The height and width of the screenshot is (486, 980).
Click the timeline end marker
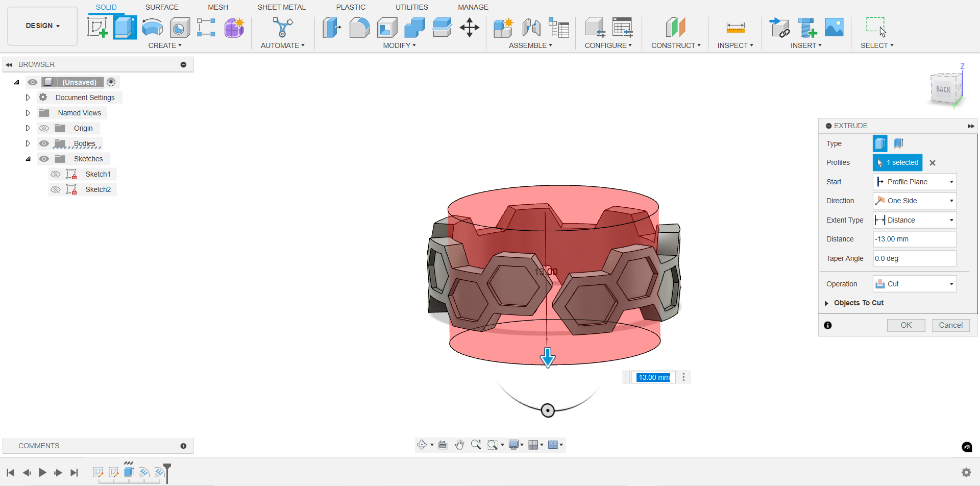167,472
